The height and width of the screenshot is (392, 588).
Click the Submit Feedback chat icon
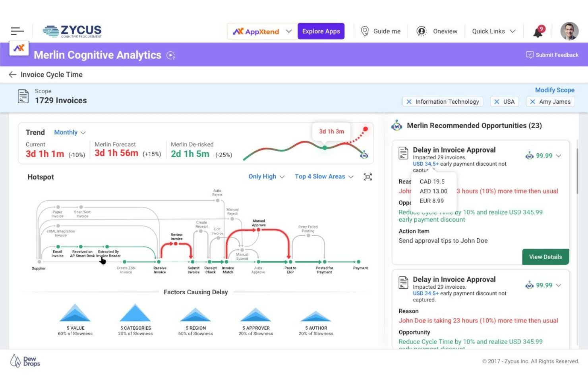(x=530, y=55)
